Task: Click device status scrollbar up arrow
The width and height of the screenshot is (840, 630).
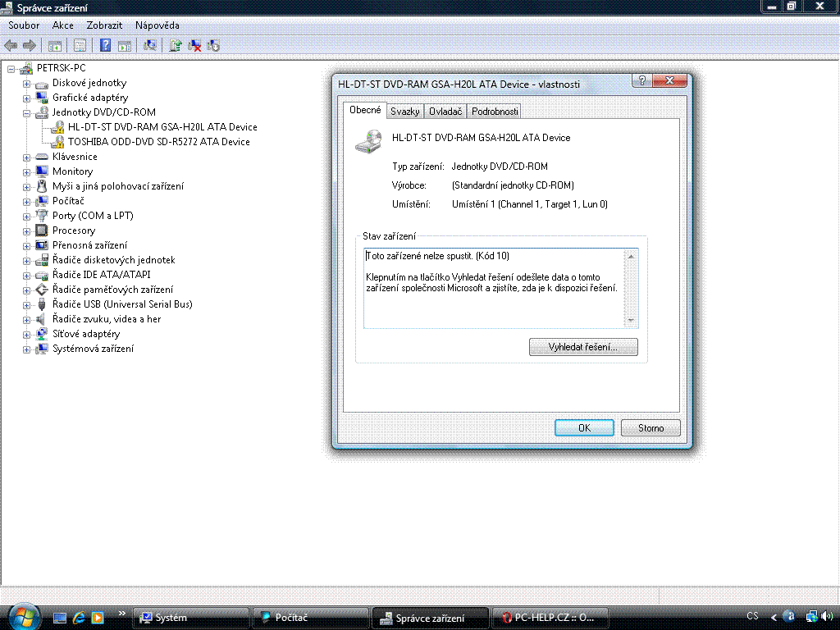Action: coord(631,257)
